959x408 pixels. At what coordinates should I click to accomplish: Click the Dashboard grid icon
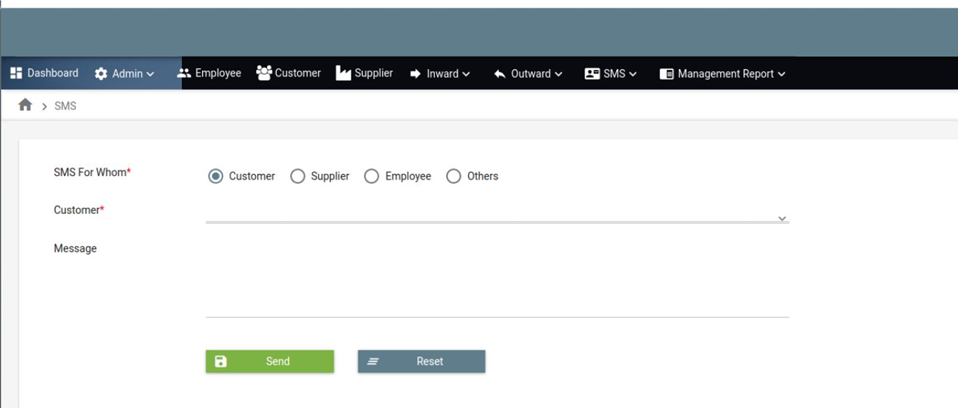click(x=16, y=73)
